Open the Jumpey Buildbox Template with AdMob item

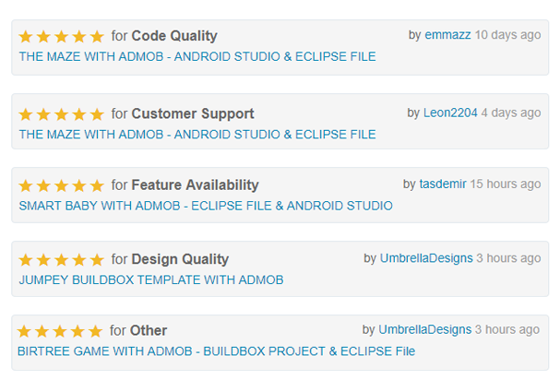pyautogui.click(x=150, y=279)
